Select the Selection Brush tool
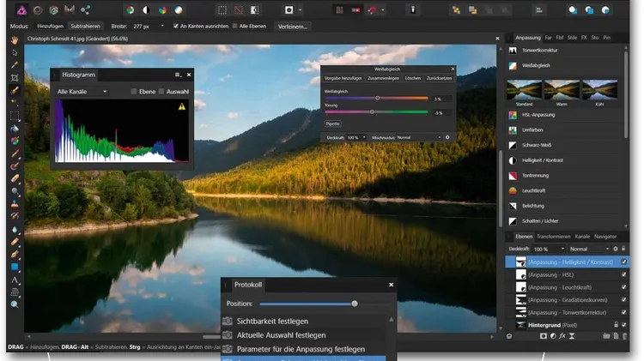The height and width of the screenshot is (361, 644). pyautogui.click(x=15, y=90)
